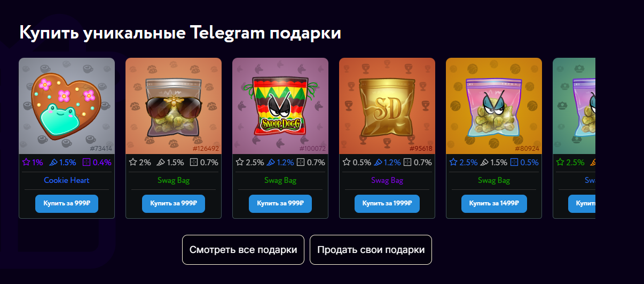Click Смотреть все подарки button
The width and height of the screenshot is (644, 284).
(243, 250)
